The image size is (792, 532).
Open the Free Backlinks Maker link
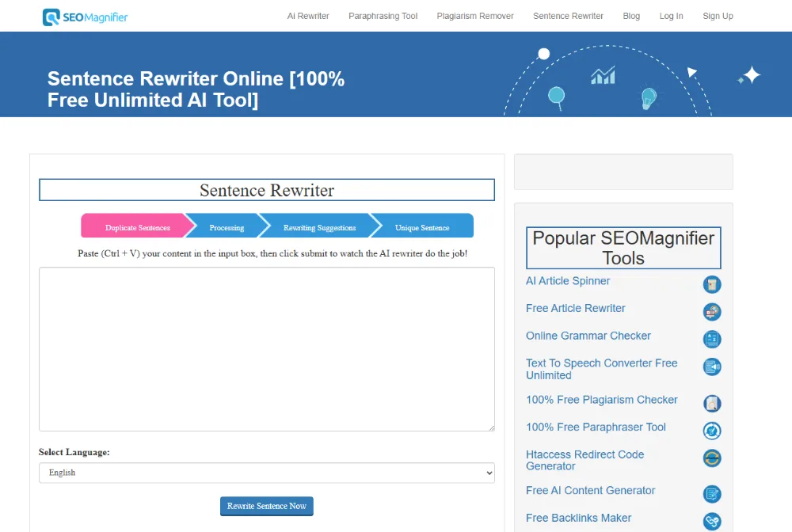point(579,518)
